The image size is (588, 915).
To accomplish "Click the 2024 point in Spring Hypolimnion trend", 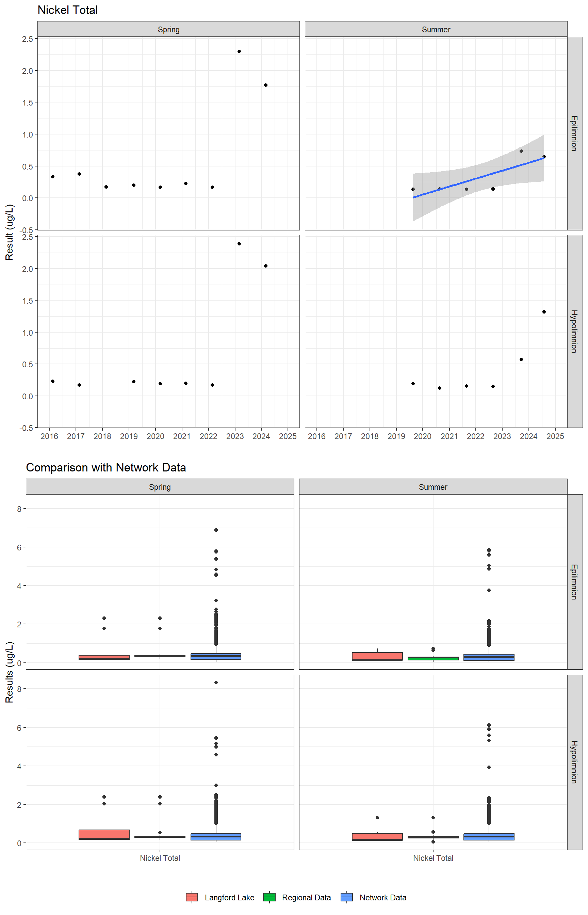I will pyautogui.click(x=266, y=266).
